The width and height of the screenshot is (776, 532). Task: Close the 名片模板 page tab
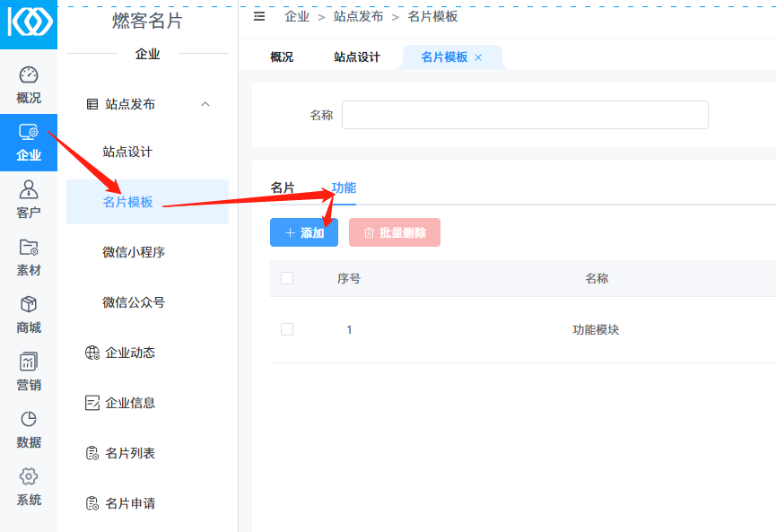click(x=478, y=57)
